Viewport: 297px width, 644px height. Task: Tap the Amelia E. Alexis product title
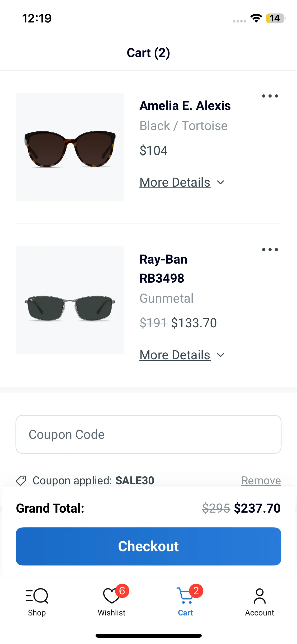pyautogui.click(x=185, y=106)
